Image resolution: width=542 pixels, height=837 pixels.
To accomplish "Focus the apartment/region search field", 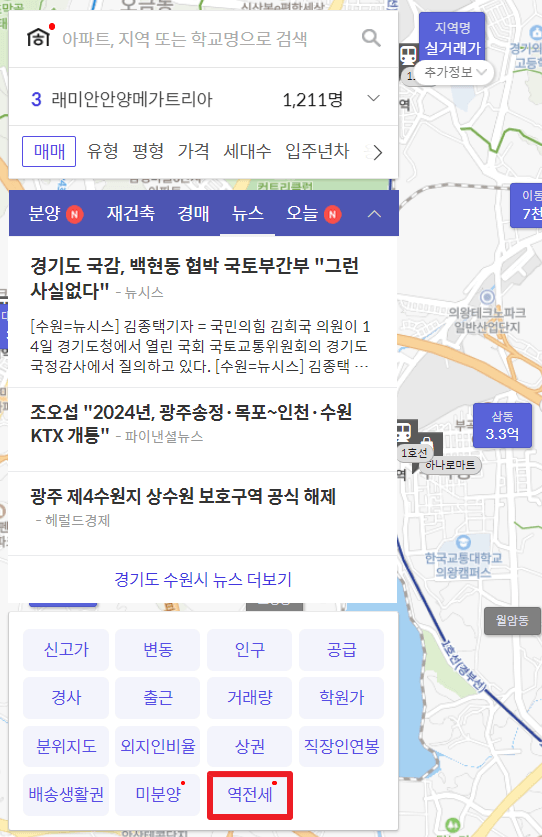I will (185, 38).
